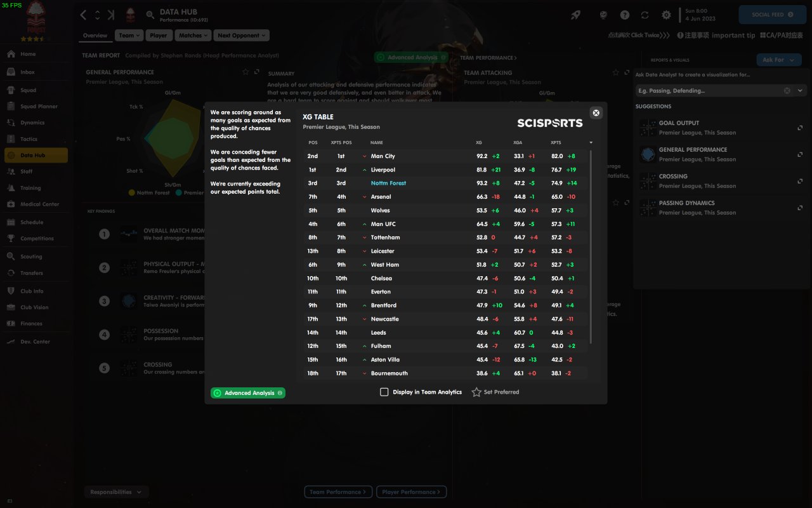Click the Player Performance button at bottom
The height and width of the screenshot is (508, 812).
[x=412, y=492]
